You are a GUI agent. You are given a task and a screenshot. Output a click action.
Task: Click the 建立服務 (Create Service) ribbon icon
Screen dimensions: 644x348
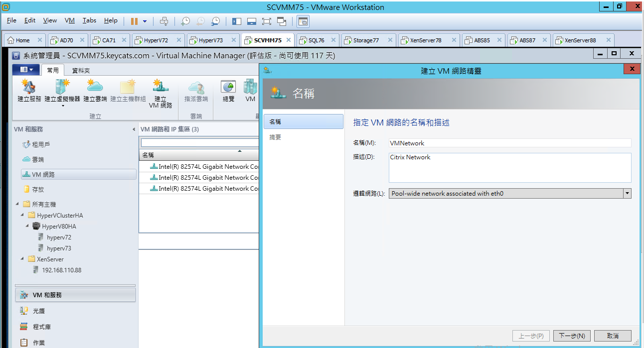(x=29, y=91)
